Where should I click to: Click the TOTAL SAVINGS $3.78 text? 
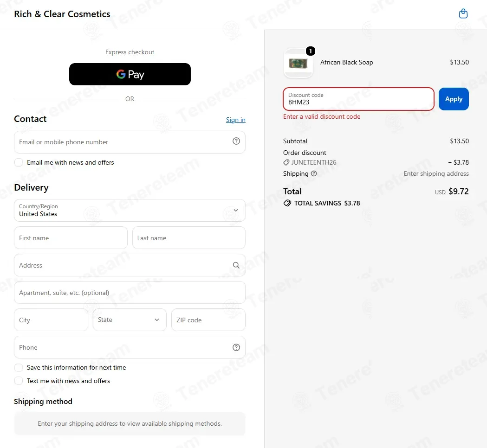(327, 203)
